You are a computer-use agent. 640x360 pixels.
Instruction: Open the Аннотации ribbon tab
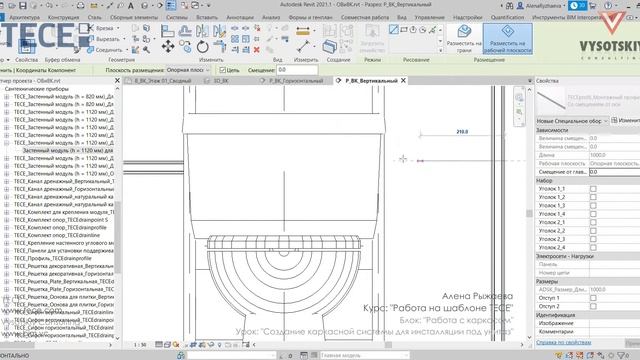pos(240,18)
